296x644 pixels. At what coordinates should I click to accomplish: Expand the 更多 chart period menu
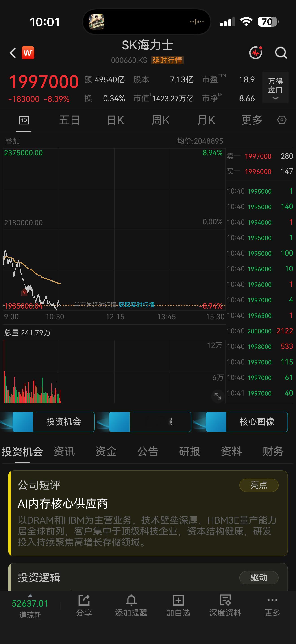point(252,120)
